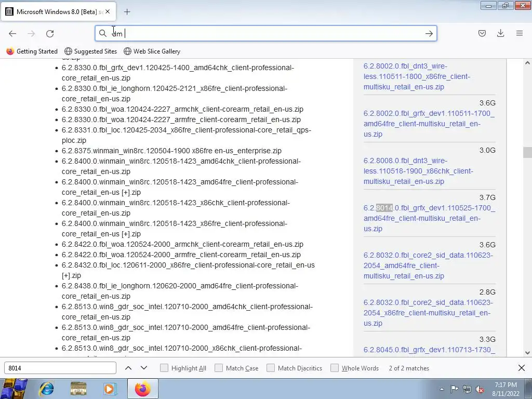Click 6.2.8513.0 win8_gdr_soc_intel amd64fre entry
Screen dimensions: 532x399
click(x=186, y=332)
